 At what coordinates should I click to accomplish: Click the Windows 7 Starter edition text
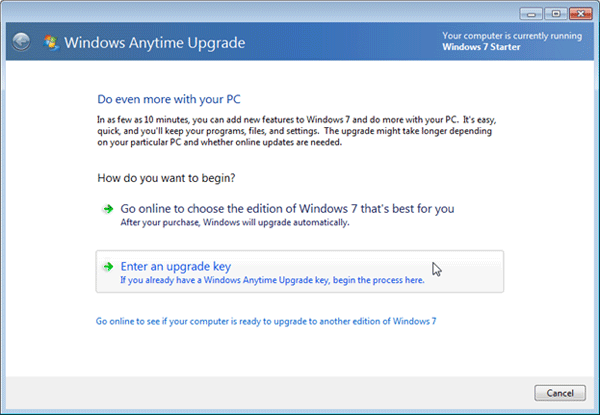click(x=481, y=47)
